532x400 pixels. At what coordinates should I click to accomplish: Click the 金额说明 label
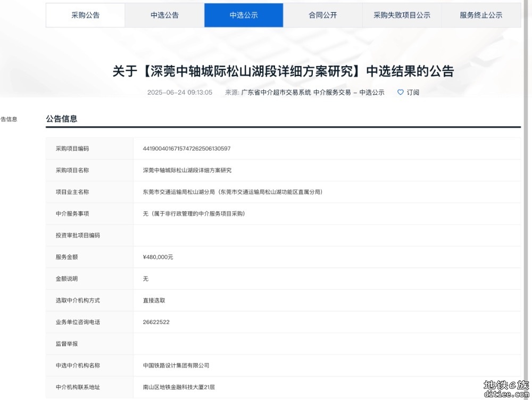point(67,279)
